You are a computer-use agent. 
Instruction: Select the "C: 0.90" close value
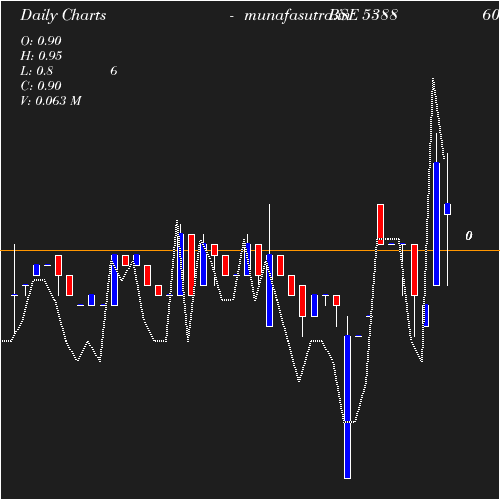tap(41, 86)
